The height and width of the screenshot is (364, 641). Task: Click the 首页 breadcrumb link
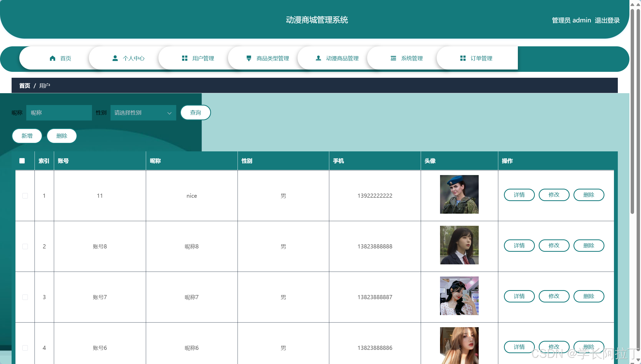[25, 85]
